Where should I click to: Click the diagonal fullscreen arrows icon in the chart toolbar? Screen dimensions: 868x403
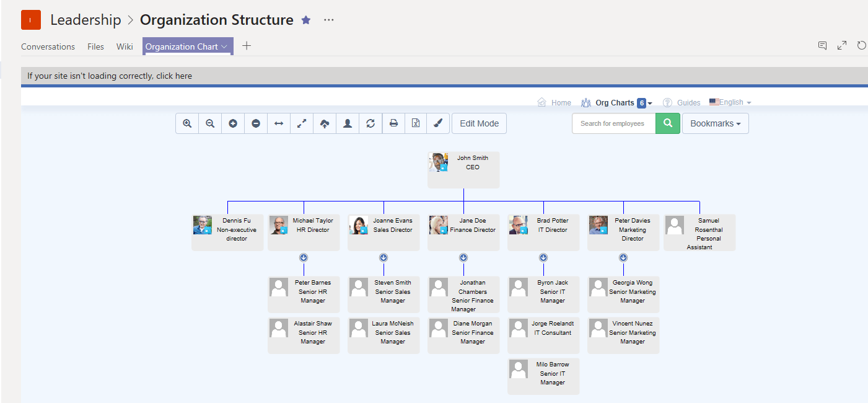click(302, 123)
